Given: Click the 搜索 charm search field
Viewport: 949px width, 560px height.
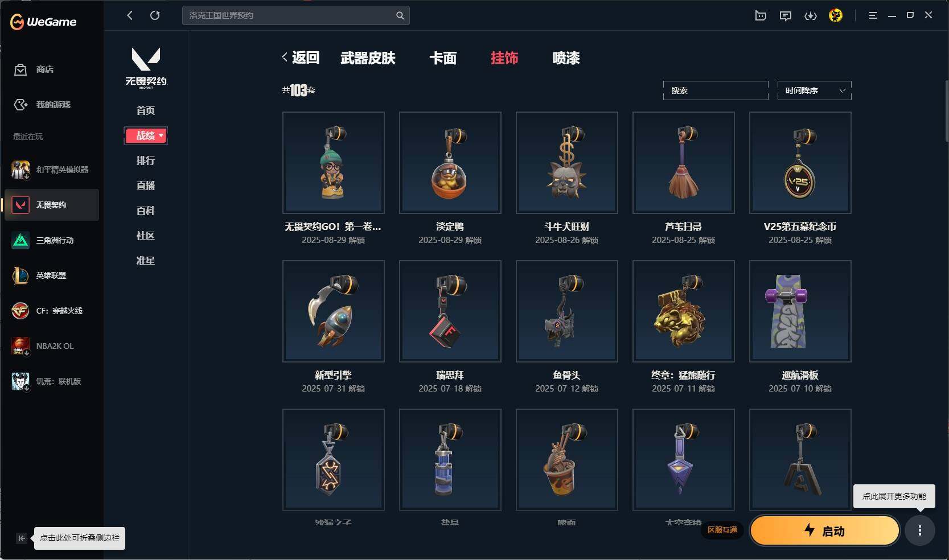Looking at the screenshot, I should [716, 90].
